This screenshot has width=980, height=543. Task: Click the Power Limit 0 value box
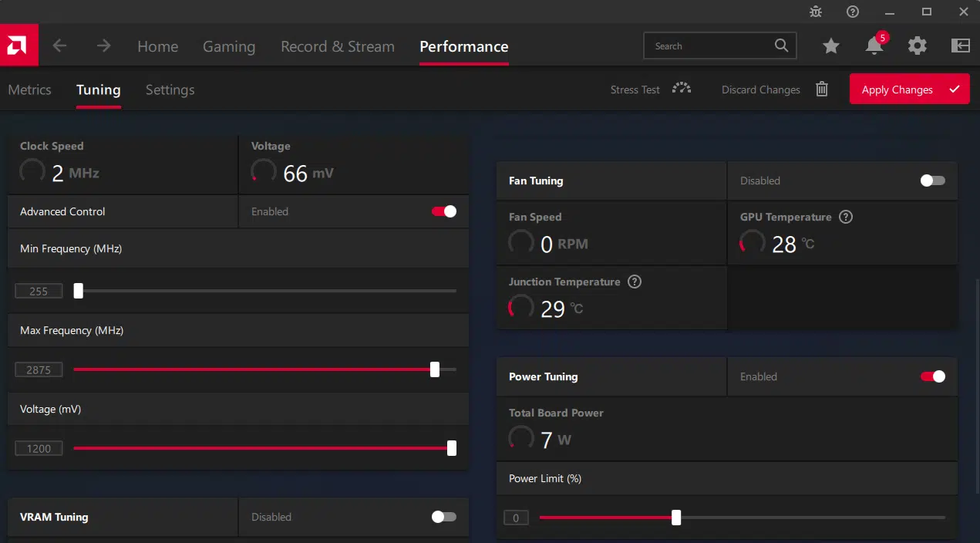[516, 518]
